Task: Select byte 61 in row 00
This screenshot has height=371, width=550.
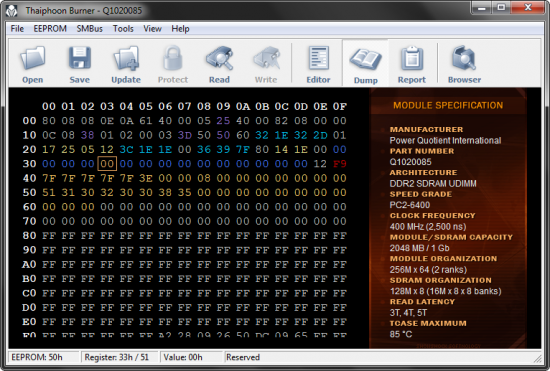Action: coord(146,121)
